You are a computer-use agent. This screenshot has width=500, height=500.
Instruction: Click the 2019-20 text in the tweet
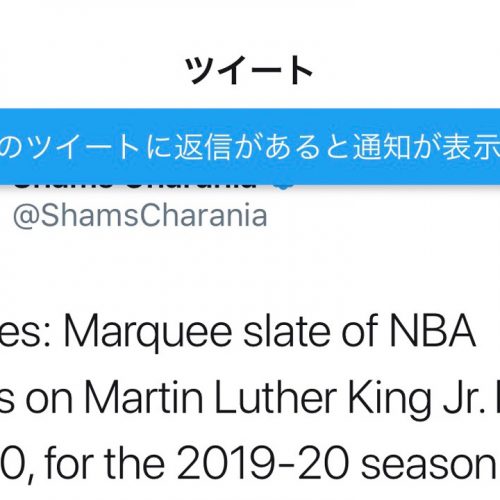[x=263, y=464]
